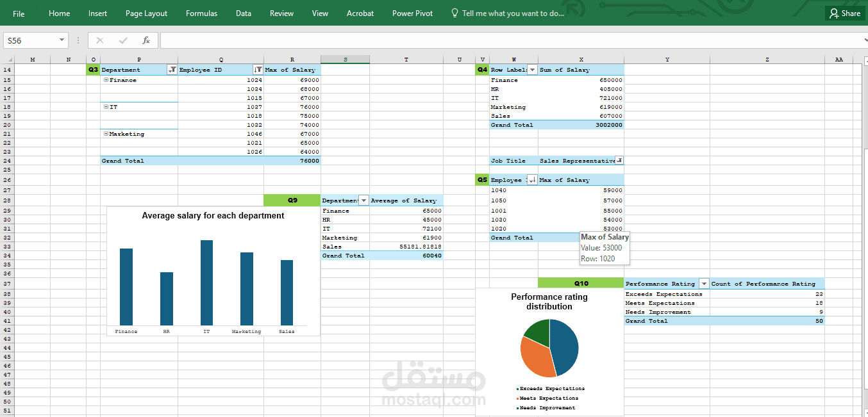Open the Review tab

[281, 13]
